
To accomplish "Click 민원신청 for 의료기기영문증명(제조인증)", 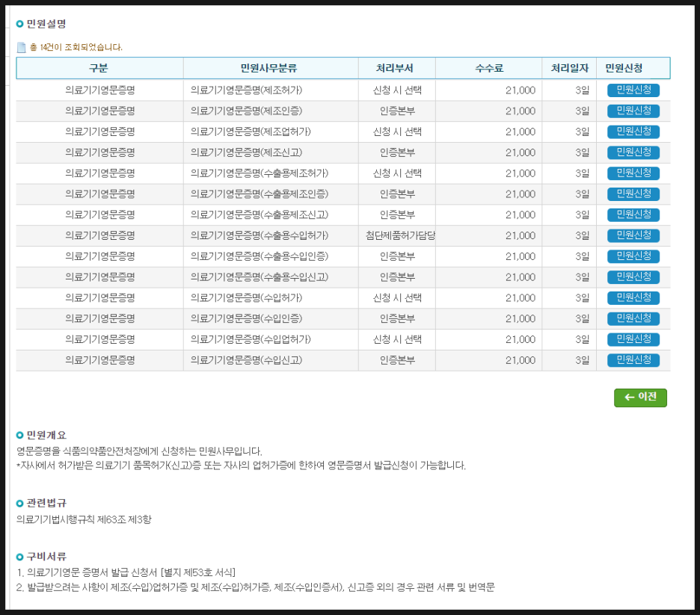I will (633, 111).
